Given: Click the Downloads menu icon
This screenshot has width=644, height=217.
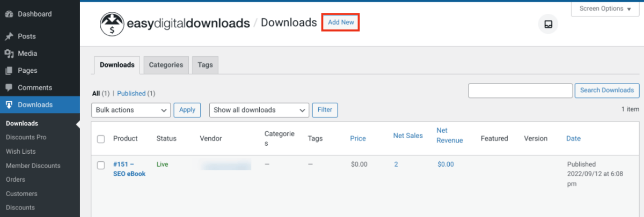Looking at the screenshot, I should [9, 104].
